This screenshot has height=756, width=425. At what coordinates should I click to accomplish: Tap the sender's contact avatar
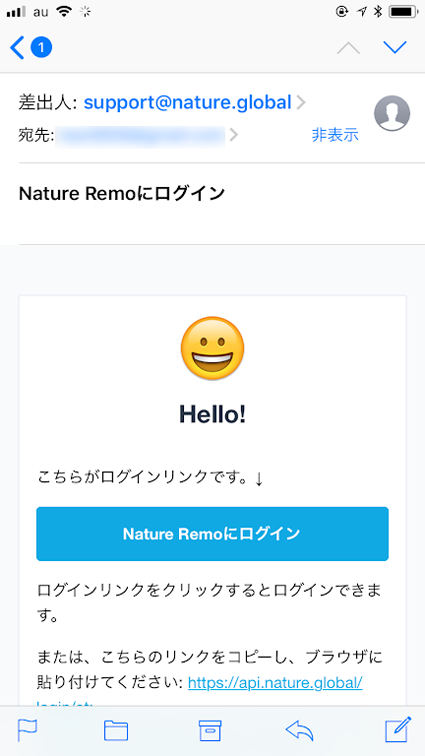point(392,113)
